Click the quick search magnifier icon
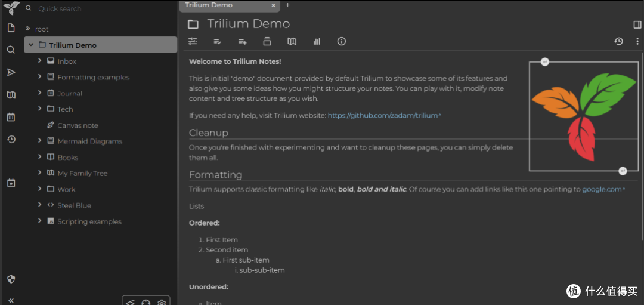Image resolution: width=644 pixels, height=305 pixels. 29,8
